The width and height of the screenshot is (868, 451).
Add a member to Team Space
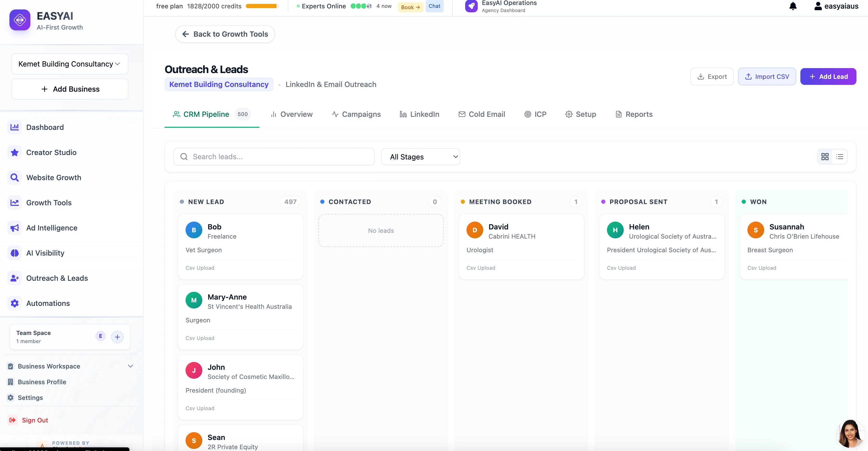(x=117, y=337)
